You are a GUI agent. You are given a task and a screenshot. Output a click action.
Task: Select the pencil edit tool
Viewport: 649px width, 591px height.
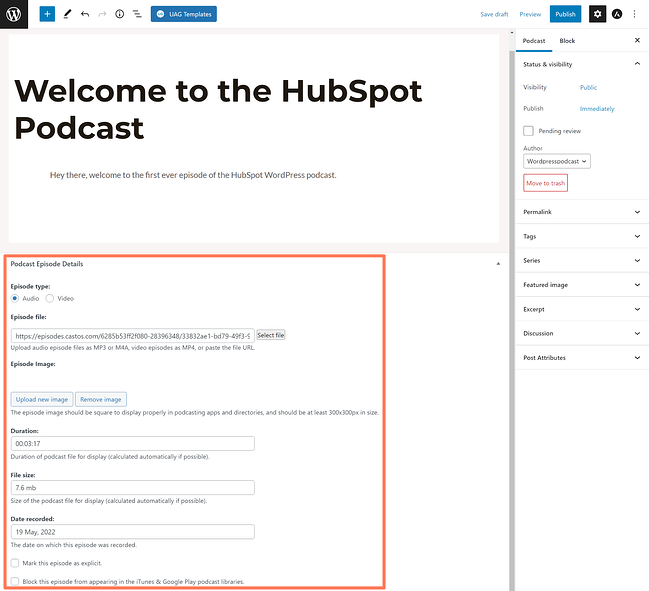click(x=67, y=14)
